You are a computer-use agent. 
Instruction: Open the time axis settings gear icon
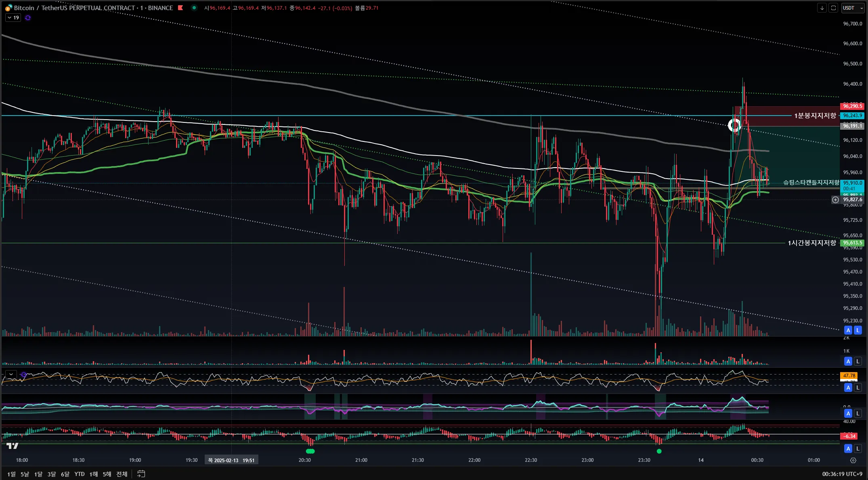pyautogui.click(x=853, y=460)
